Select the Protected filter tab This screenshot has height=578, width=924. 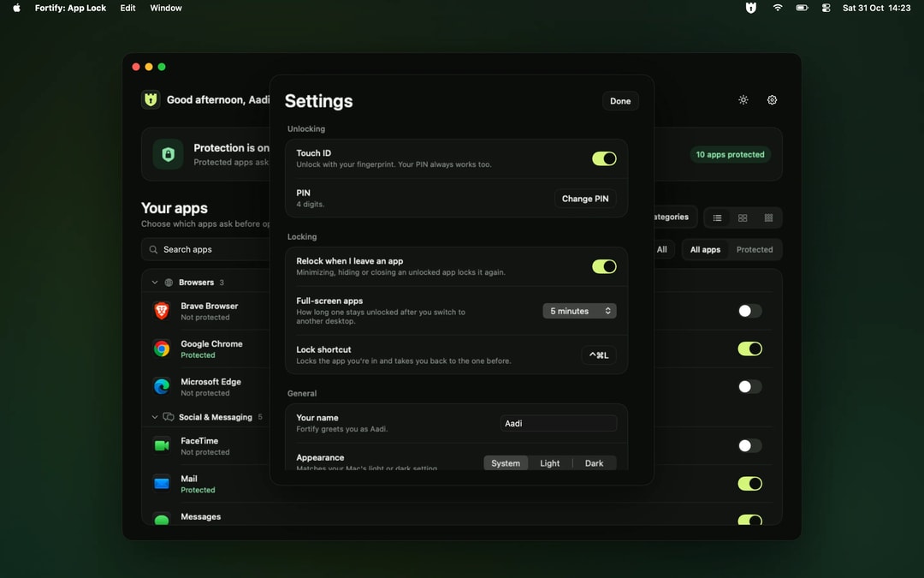pos(755,249)
